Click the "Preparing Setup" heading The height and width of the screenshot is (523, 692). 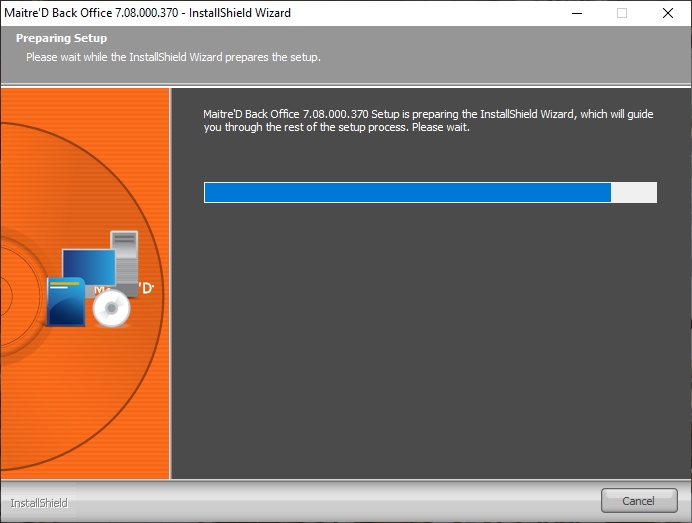61,39
